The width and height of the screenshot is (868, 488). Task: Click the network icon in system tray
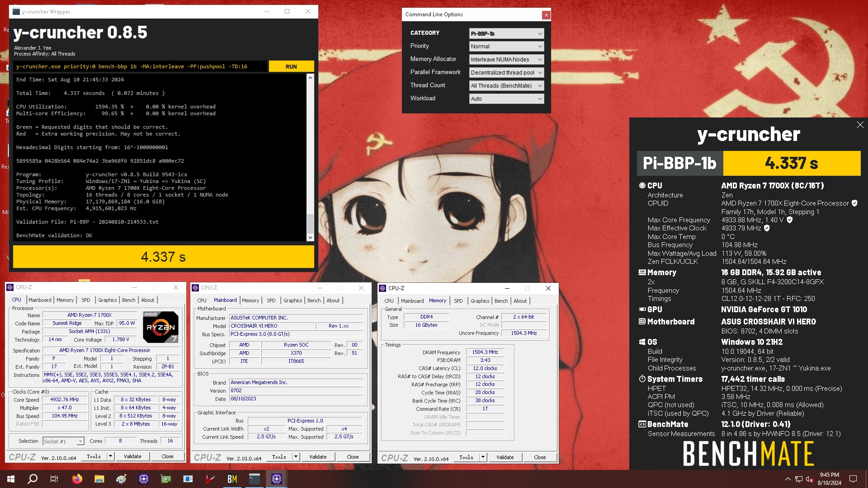(x=799, y=479)
